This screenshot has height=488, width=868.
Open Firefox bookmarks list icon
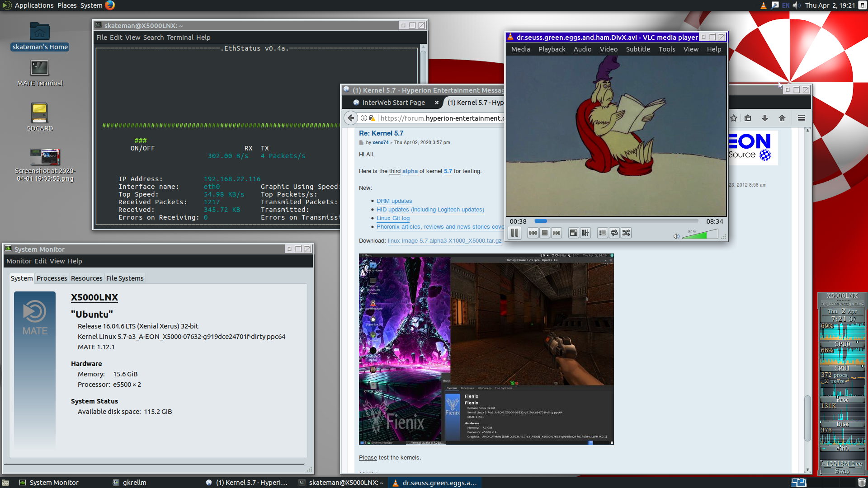point(748,118)
